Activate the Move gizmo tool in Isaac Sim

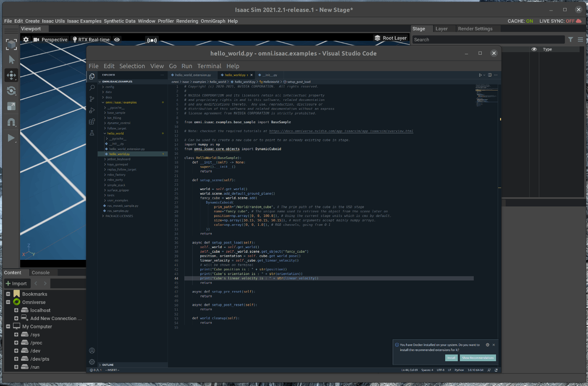click(11, 75)
